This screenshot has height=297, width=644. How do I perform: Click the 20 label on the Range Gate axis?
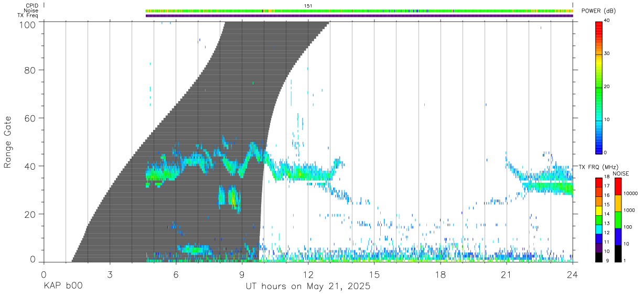[31, 215]
